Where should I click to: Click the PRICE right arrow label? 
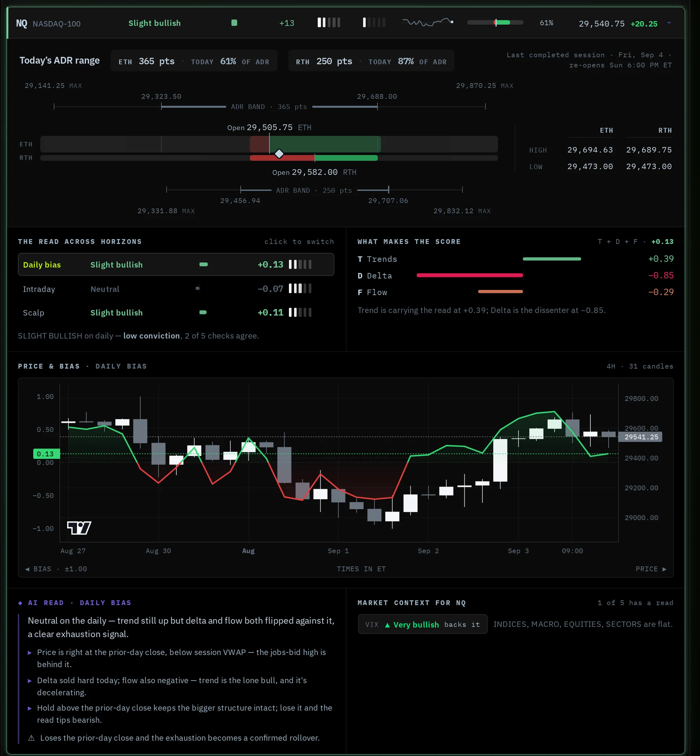click(651, 569)
